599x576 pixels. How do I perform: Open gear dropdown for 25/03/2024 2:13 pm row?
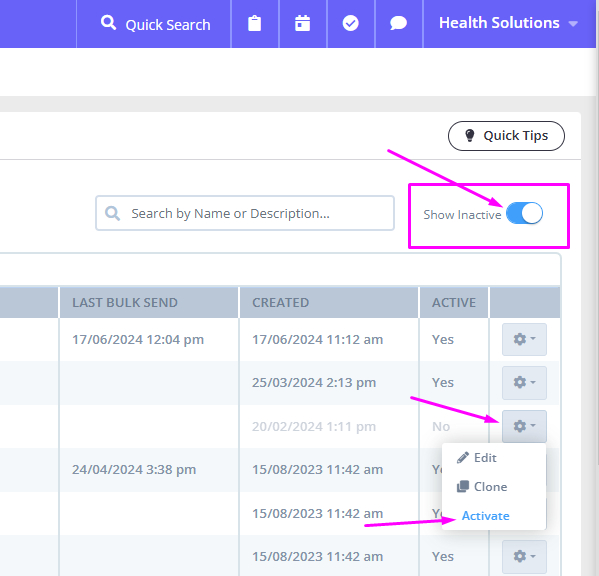coord(524,382)
